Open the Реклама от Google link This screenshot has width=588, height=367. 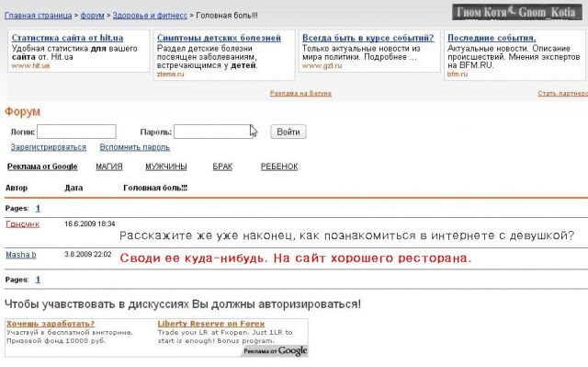42,166
